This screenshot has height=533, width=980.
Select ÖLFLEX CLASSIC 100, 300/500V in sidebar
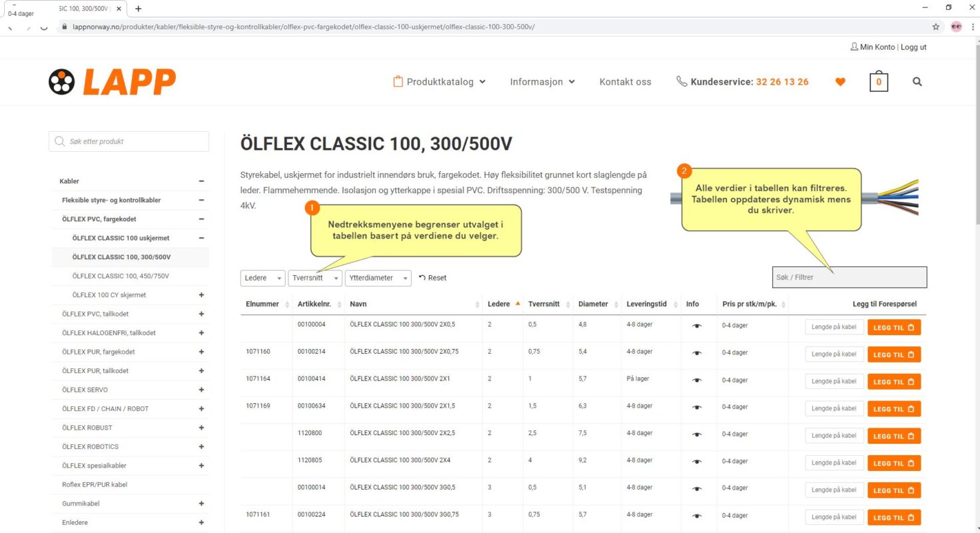pos(121,257)
